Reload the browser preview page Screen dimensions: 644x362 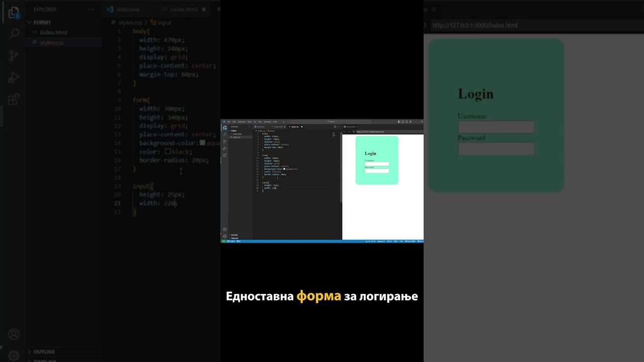pyautogui.click(x=354, y=132)
